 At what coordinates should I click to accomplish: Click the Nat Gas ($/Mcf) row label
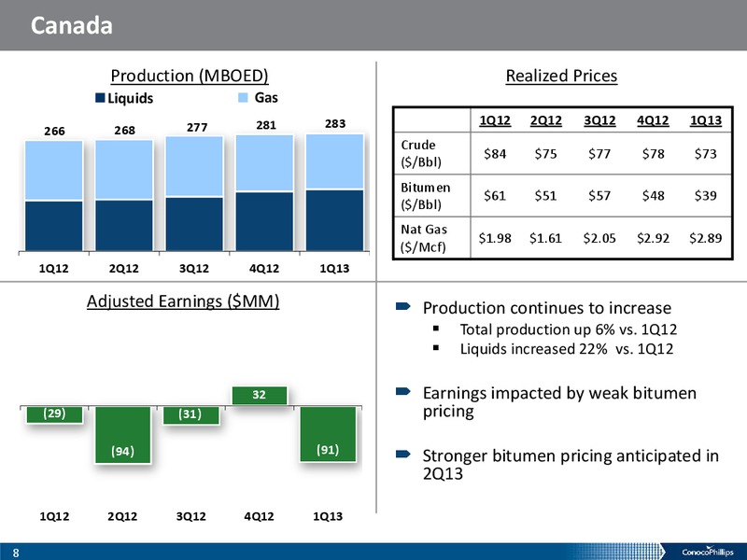tap(424, 238)
